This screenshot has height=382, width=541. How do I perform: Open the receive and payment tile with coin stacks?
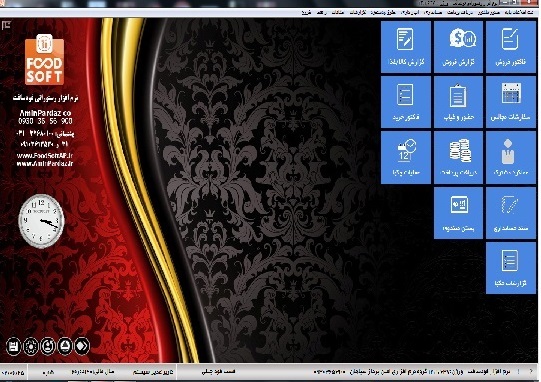click(x=458, y=157)
